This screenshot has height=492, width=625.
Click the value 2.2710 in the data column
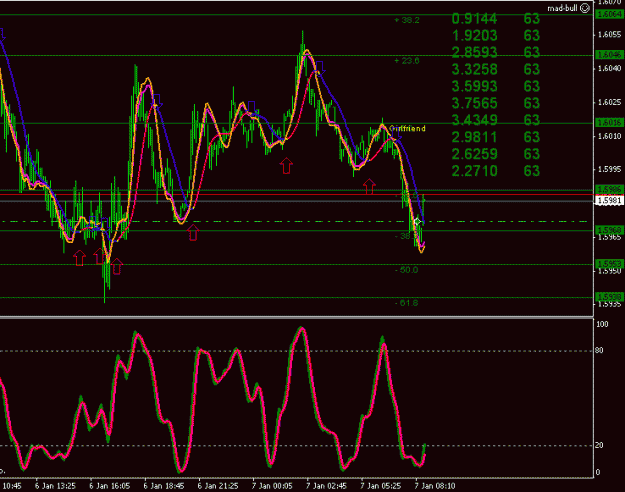click(474, 171)
